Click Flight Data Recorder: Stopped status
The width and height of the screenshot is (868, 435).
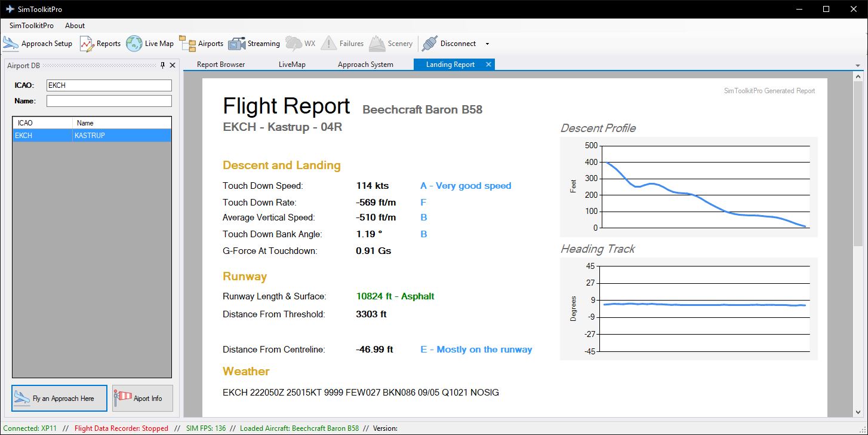(121, 428)
